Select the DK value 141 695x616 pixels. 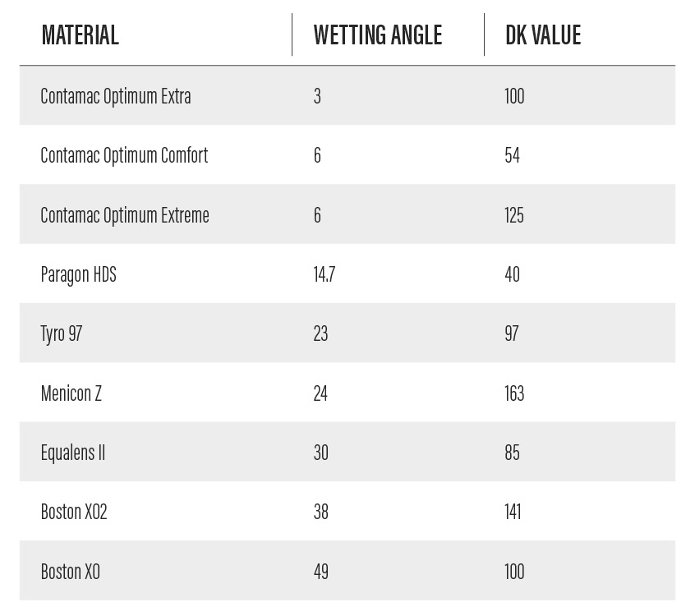coord(513,512)
